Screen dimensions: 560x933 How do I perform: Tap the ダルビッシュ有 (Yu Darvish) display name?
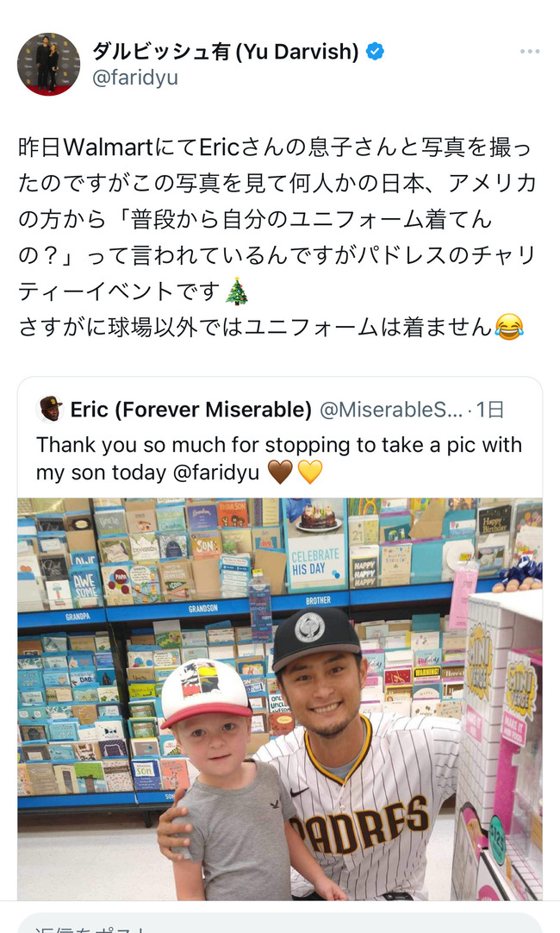[x=226, y=52]
